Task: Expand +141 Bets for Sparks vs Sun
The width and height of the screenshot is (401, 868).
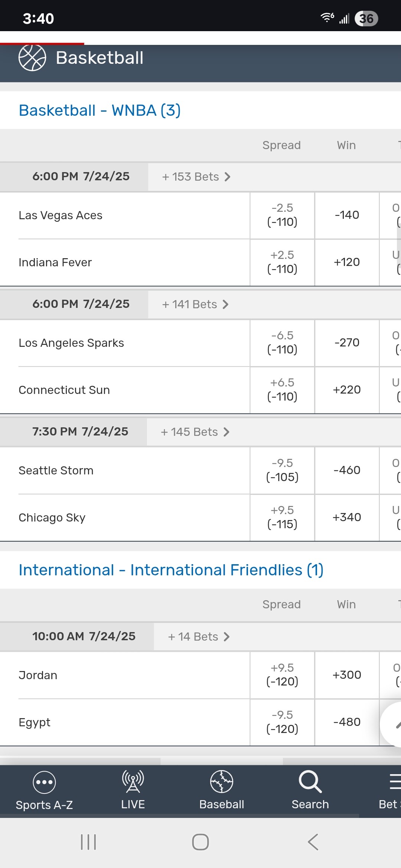Action: (x=195, y=305)
